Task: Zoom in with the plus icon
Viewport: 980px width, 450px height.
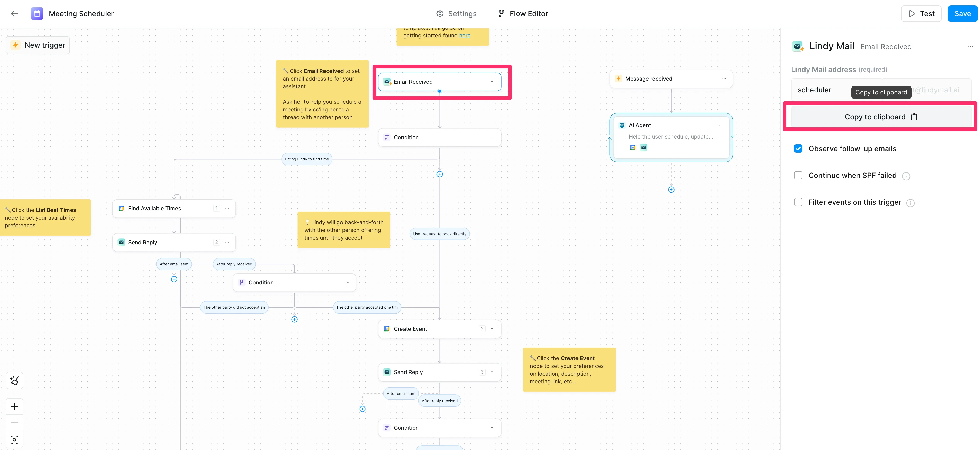Action: pyautogui.click(x=14, y=406)
